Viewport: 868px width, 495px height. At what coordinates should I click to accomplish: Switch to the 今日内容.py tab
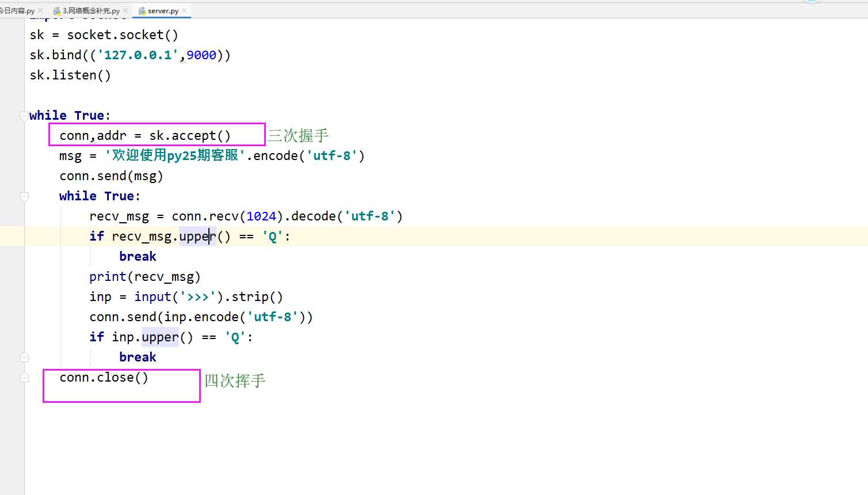tap(17, 10)
